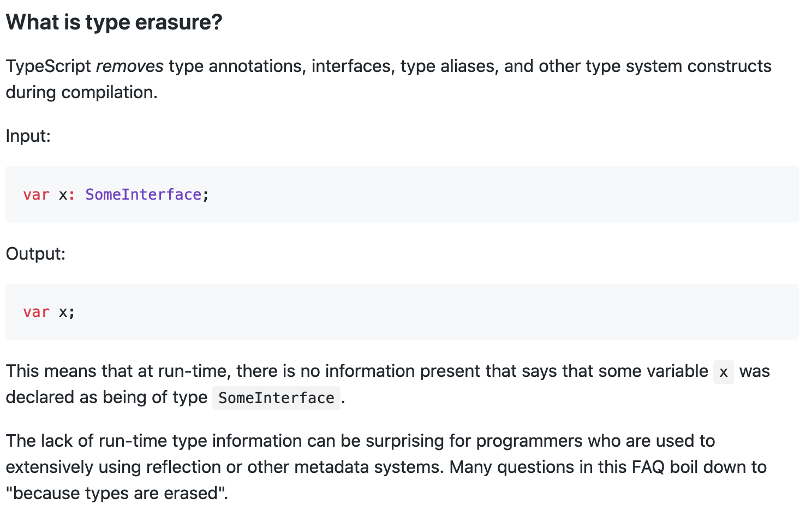The height and width of the screenshot is (516, 812).
Task: Click "SomeInterface" in the input code block
Action: (144, 194)
